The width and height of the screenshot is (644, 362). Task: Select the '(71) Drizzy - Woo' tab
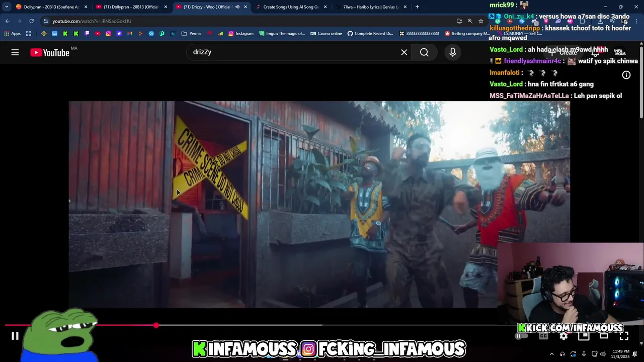210,7
